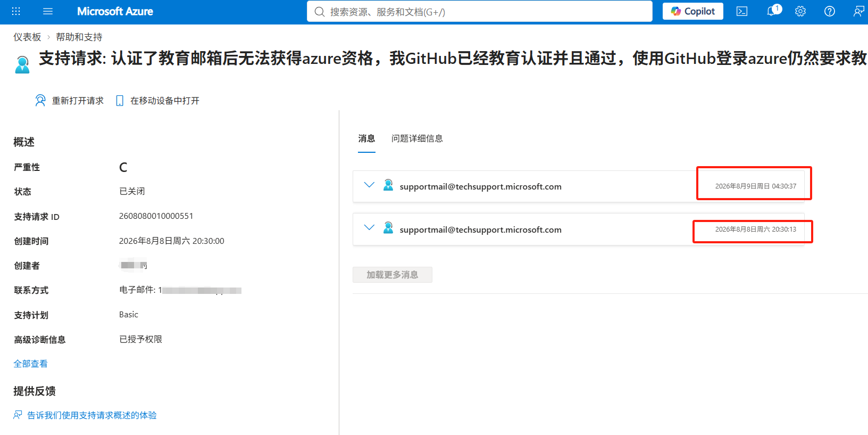Viewport: 868px width, 435px height.
Task: Open feedback icon in top bar
Action: point(858,11)
